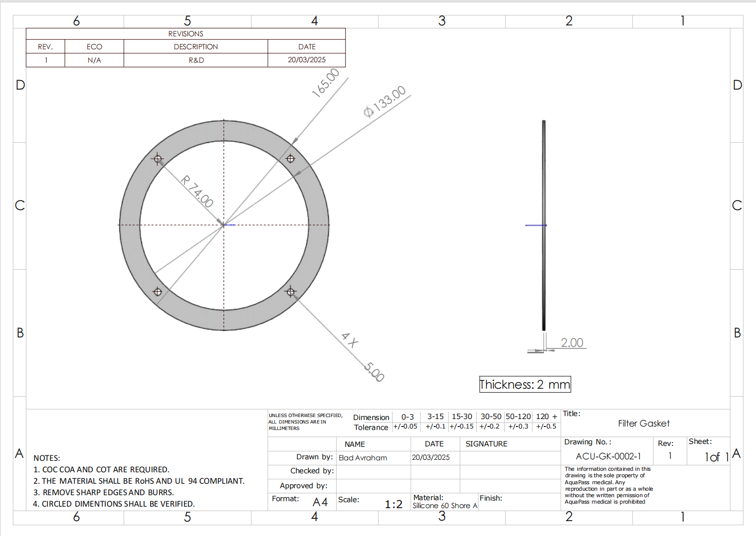756x536 pixels.
Task: Click the 1:2 scale value
Action: click(393, 504)
